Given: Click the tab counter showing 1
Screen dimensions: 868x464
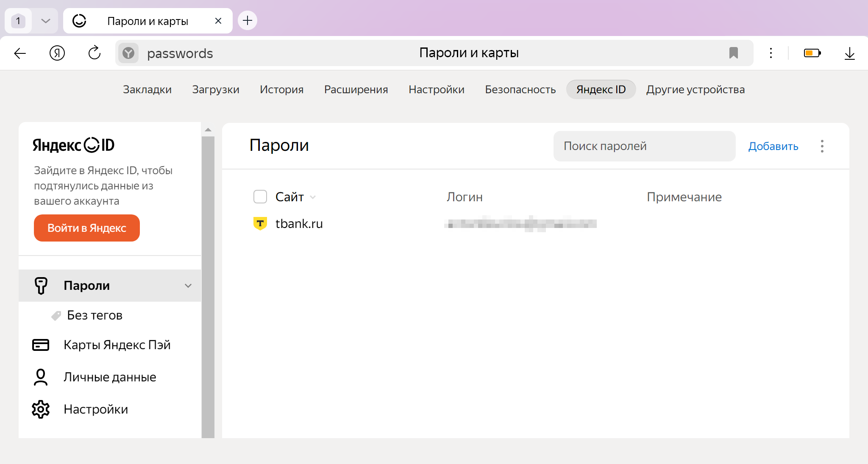Looking at the screenshot, I should click(x=18, y=21).
